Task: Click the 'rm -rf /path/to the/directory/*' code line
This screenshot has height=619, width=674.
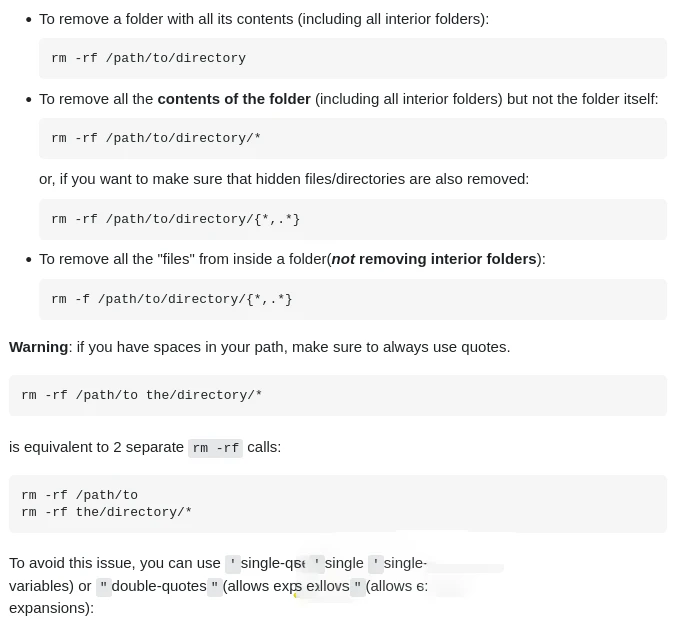Action: [141, 395]
